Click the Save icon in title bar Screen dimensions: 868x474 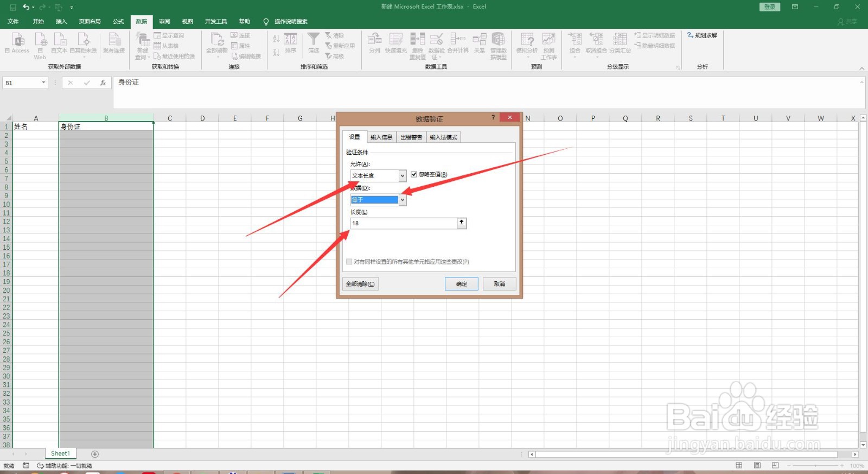pyautogui.click(x=13, y=7)
